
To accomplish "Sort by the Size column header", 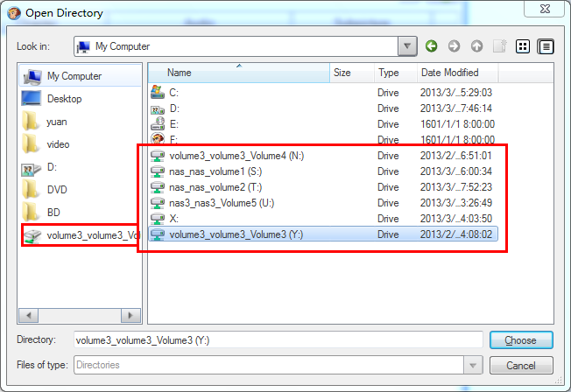I will 352,73.
